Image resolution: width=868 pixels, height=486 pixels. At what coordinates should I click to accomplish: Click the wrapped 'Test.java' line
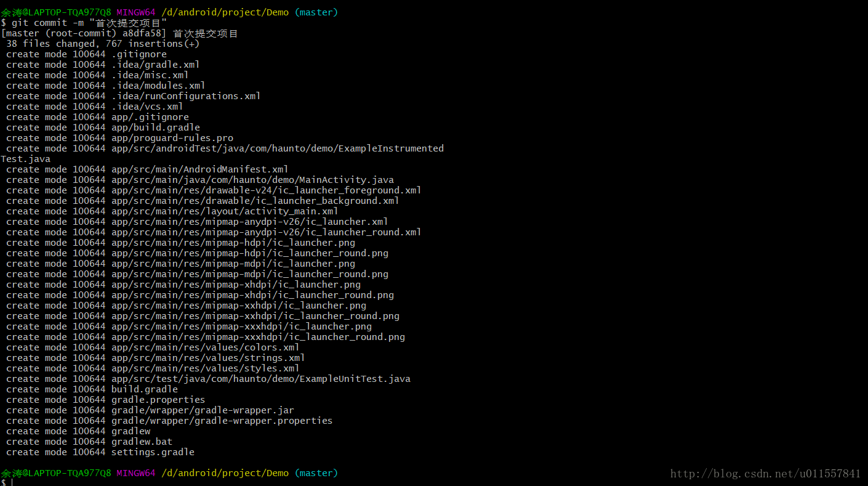click(26, 159)
